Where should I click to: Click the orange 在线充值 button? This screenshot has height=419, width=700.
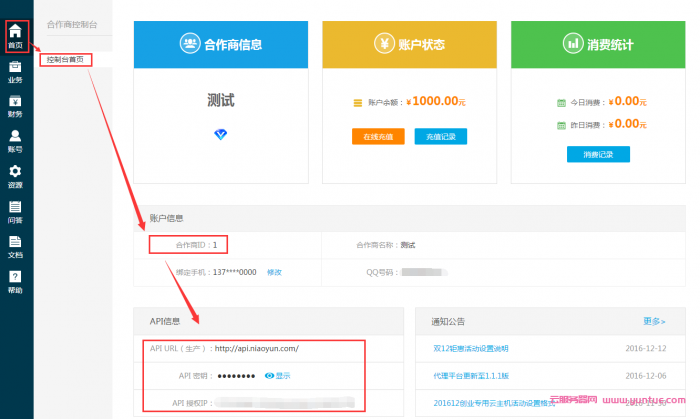(x=377, y=136)
